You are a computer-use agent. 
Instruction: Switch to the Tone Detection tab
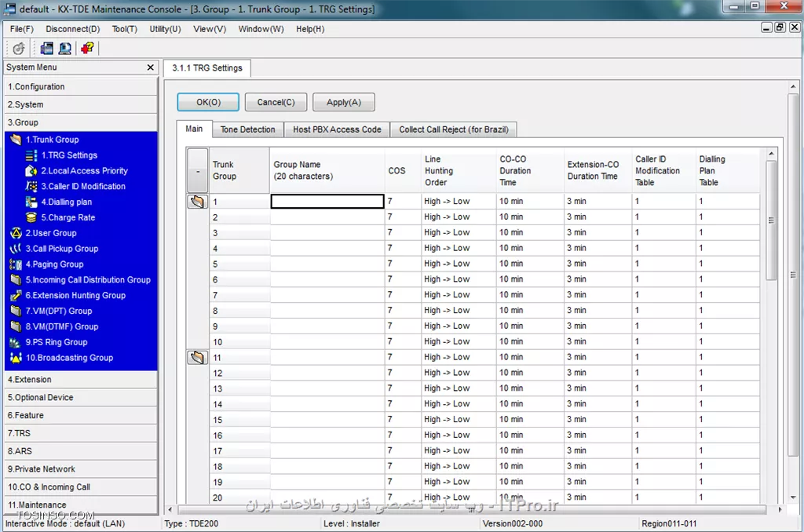tap(247, 129)
